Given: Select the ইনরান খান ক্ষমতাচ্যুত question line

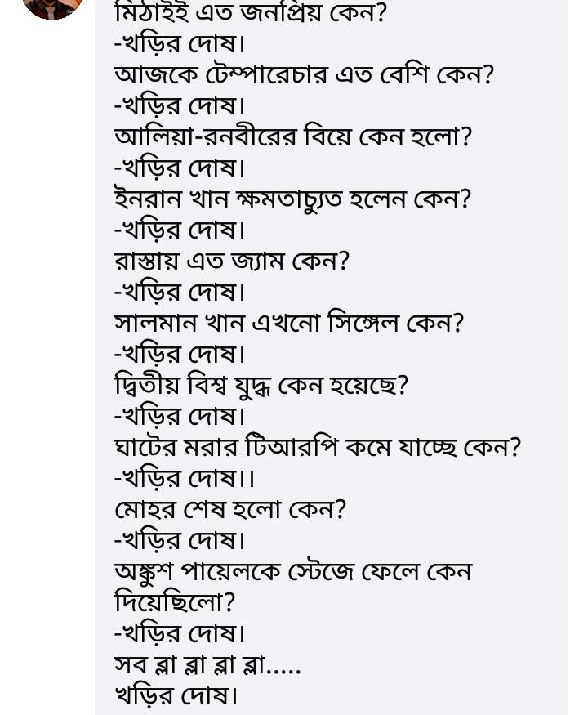Looking at the screenshot, I should [x=292, y=199].
